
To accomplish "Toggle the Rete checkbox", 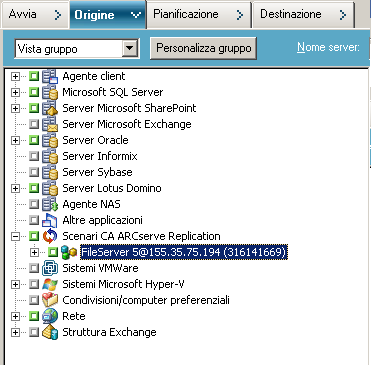I will (x=34, y=316).
